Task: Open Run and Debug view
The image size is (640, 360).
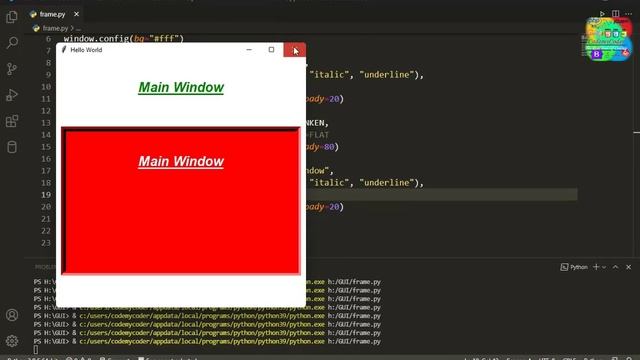Action: click(12, 95)
